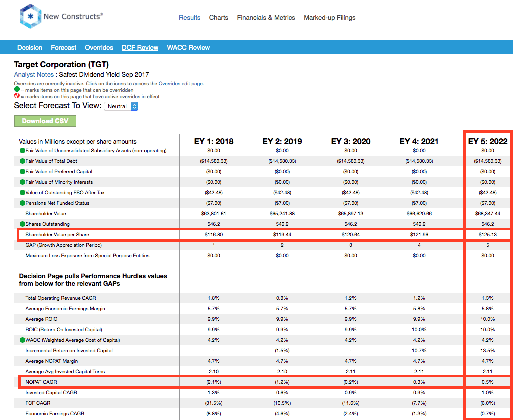The width and height of the screenshot is (513, 420).
Task: Follow the Overrides edit page link
Action: tap(180, 84)
